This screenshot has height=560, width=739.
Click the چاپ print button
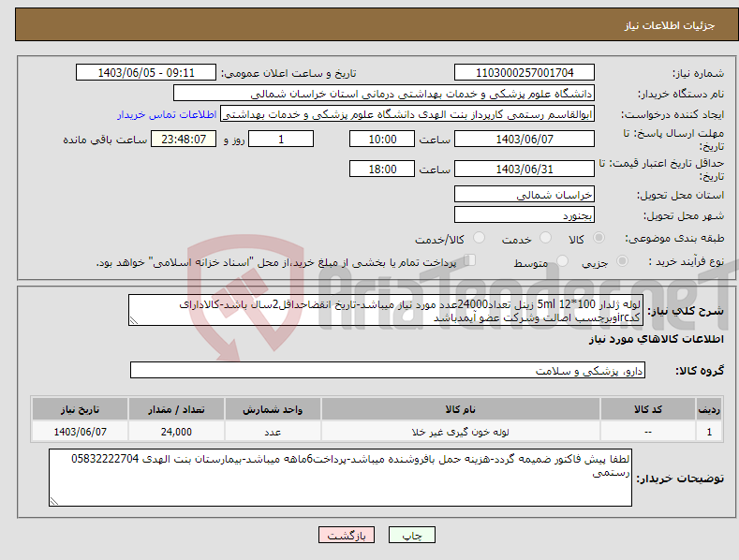411,535
